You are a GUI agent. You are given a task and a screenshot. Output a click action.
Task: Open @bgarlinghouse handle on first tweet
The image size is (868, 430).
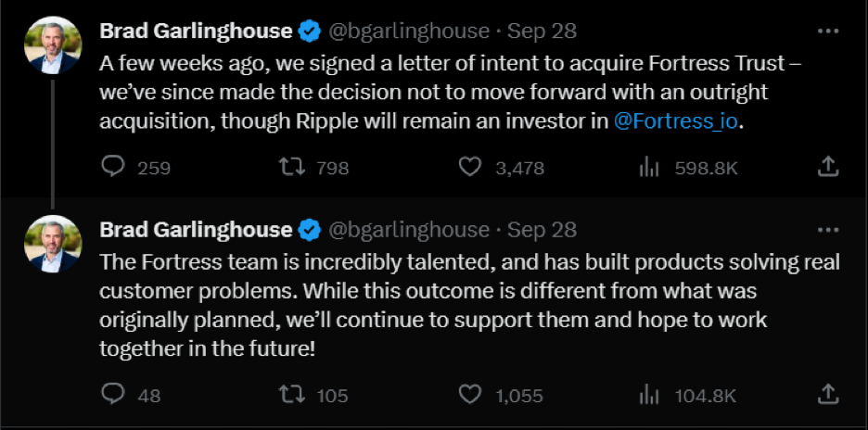pyautogui.click(x=409, y=31)
